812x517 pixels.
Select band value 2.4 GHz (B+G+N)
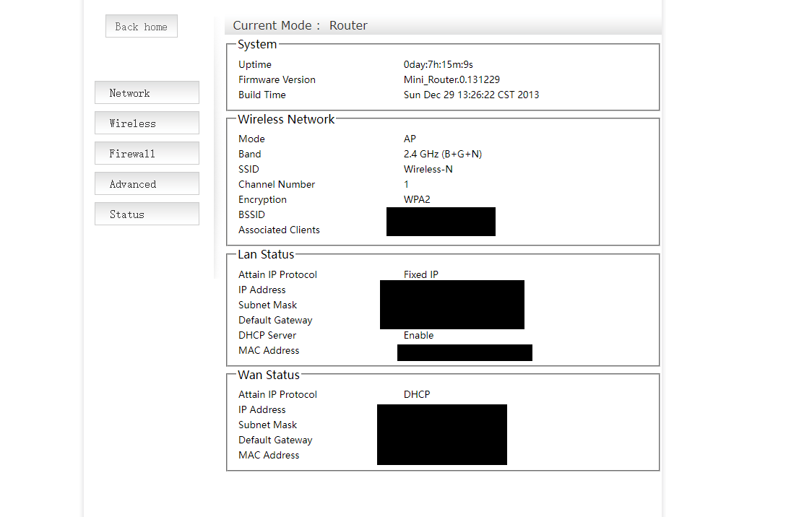pos(443,155)
